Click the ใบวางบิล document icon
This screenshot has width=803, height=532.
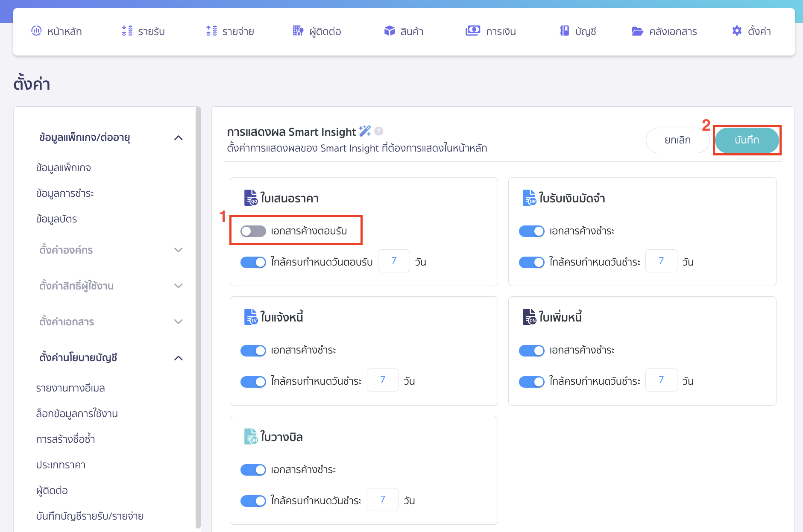[250, 436]
